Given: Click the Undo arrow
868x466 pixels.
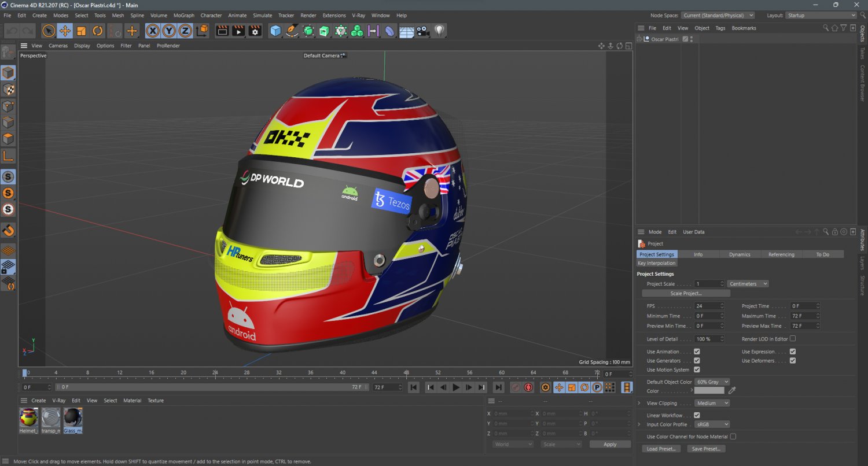Looking at the screenshot, I should click(x=12, y=31).
